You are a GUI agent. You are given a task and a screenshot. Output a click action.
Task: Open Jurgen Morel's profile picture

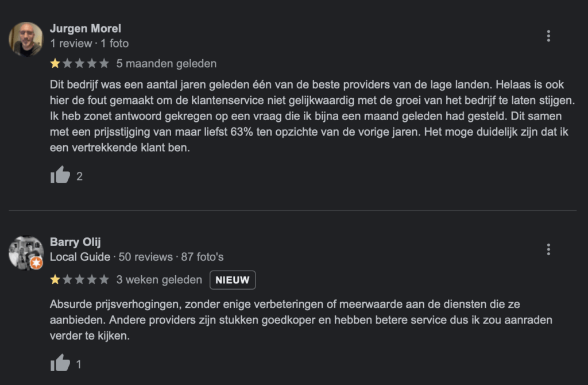tap(26, 39)
